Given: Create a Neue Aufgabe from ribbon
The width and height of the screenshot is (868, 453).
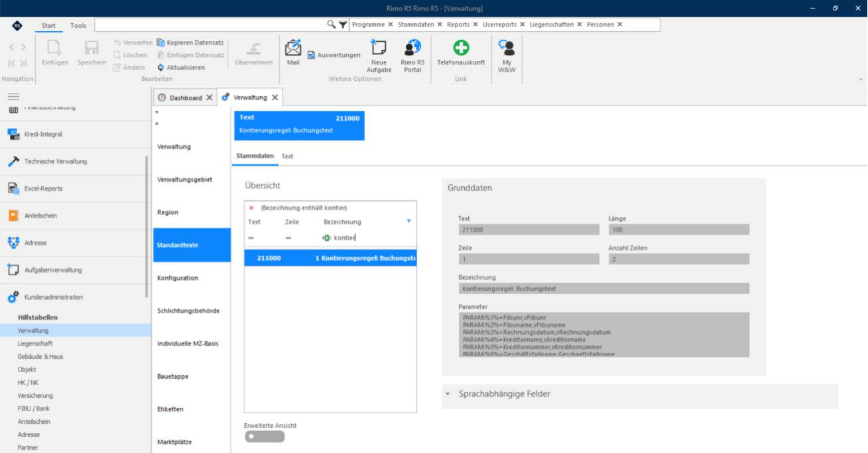Looking at the screenshot, I should click(379, 48).
